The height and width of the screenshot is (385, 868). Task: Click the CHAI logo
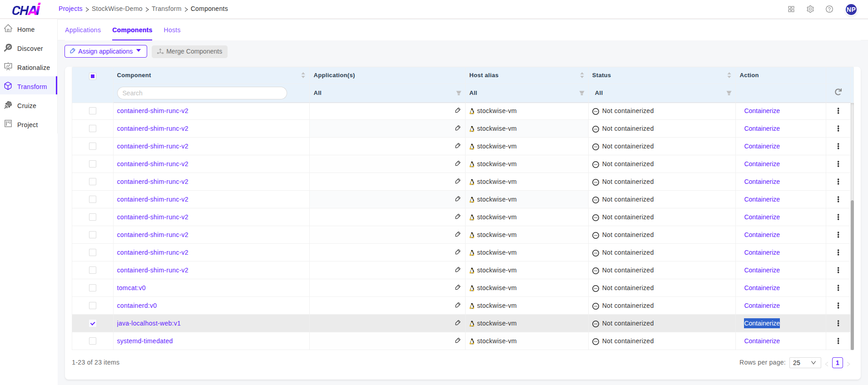26,9
